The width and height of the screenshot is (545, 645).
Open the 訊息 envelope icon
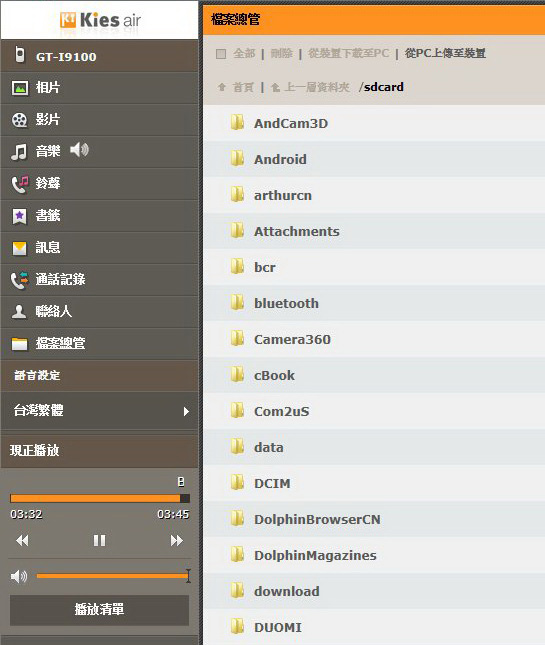(19, 248)
